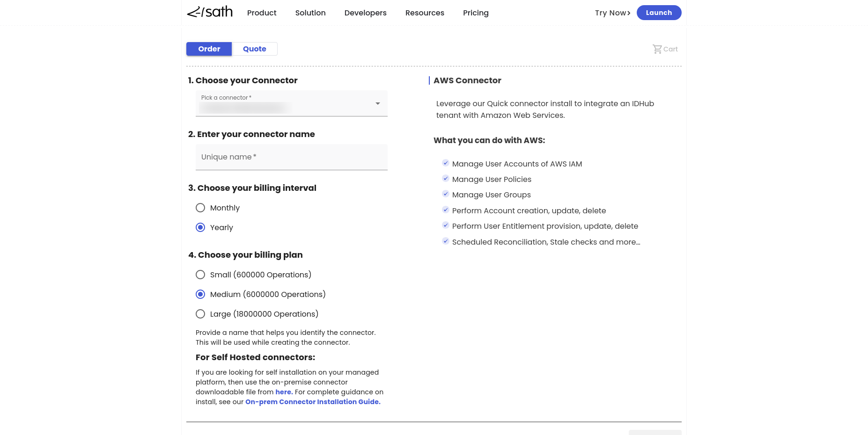Screen dimensions: 868x435
Task: Choose the Small 600000 Operations plan
Action: pos(200,275)
